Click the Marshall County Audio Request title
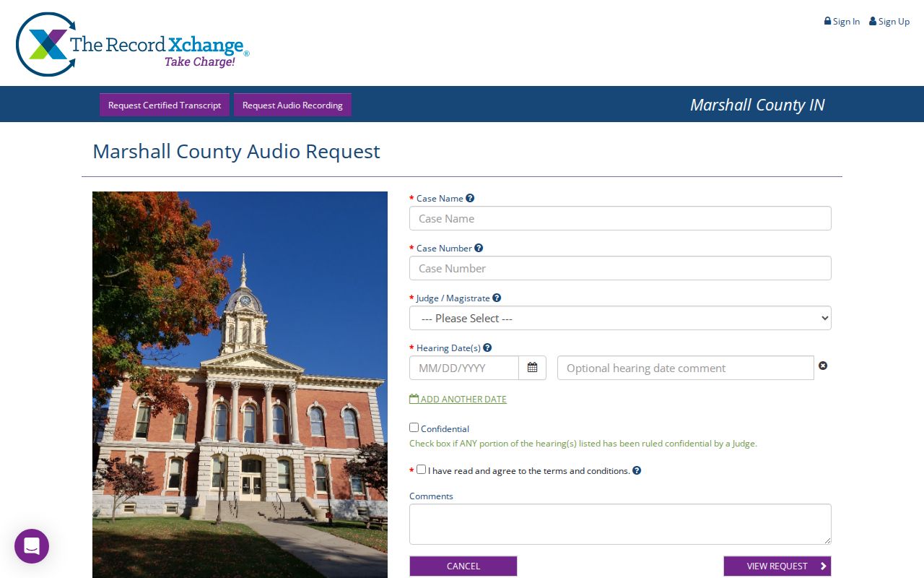This screenshot has height=578, width=924. coord(236,151)
